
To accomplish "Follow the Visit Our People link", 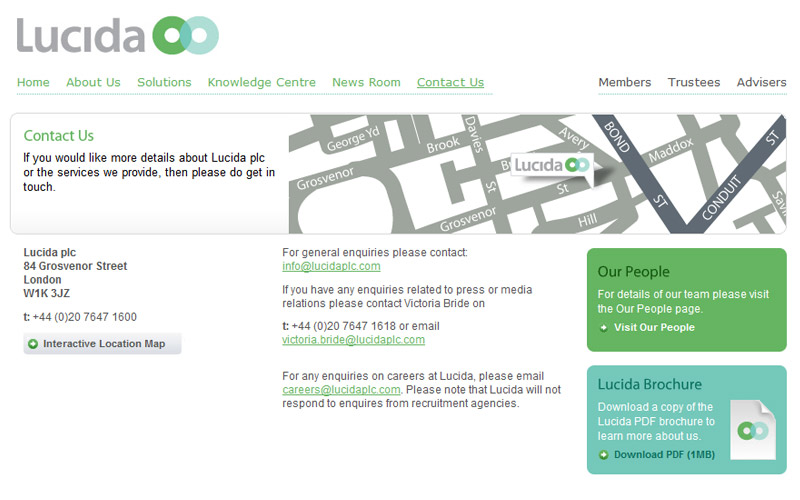I will pyautogui.click(x=654, y=328).
